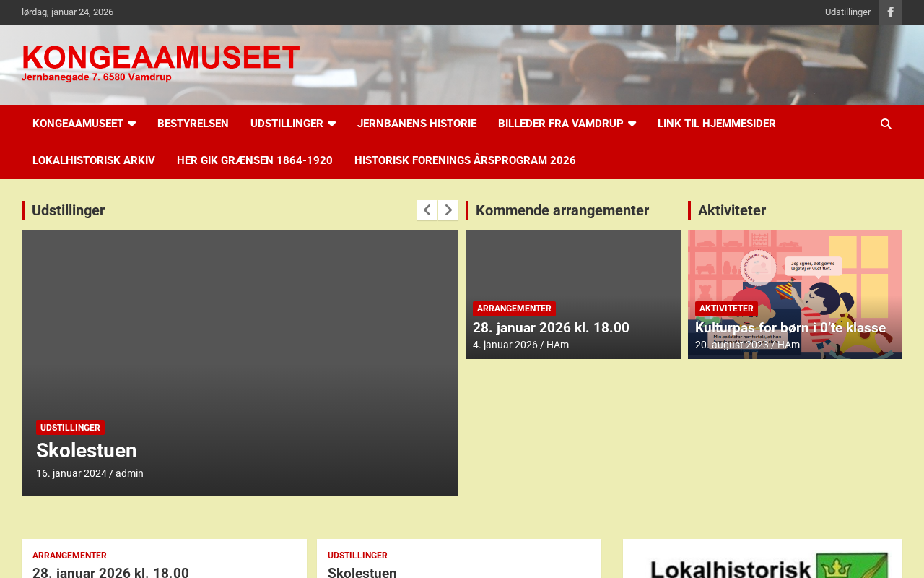Click the Kongeaamuseet logo

161,64
